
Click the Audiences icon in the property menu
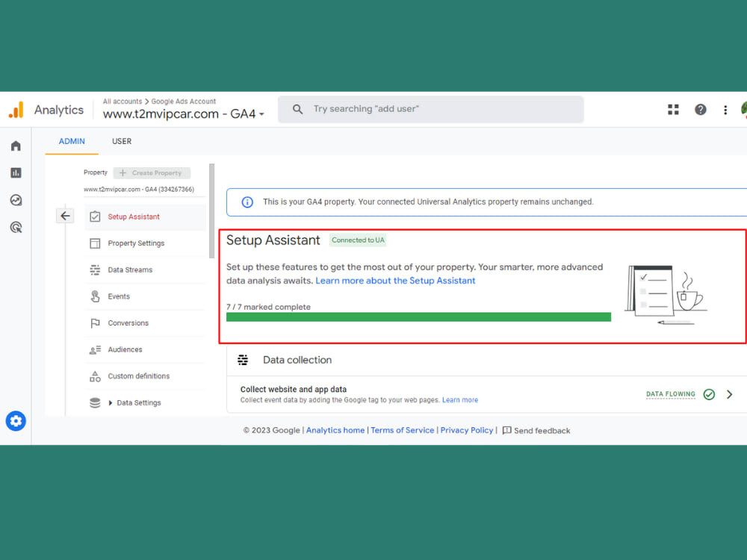coord(94,349)
